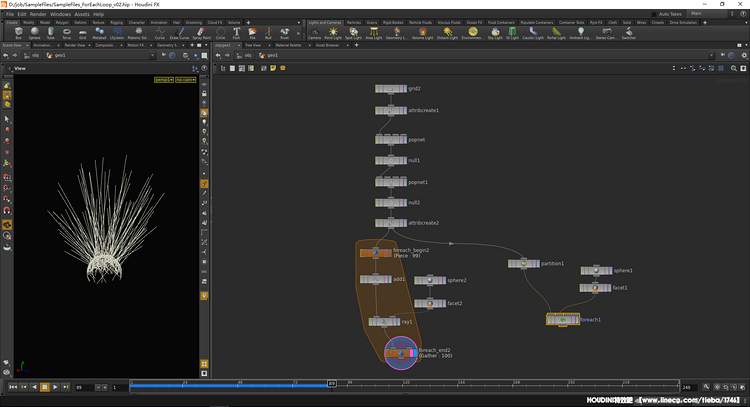750x407 pixels.
Task: Add a Portal Light from the shelf
Action: [x=556, y=33]
